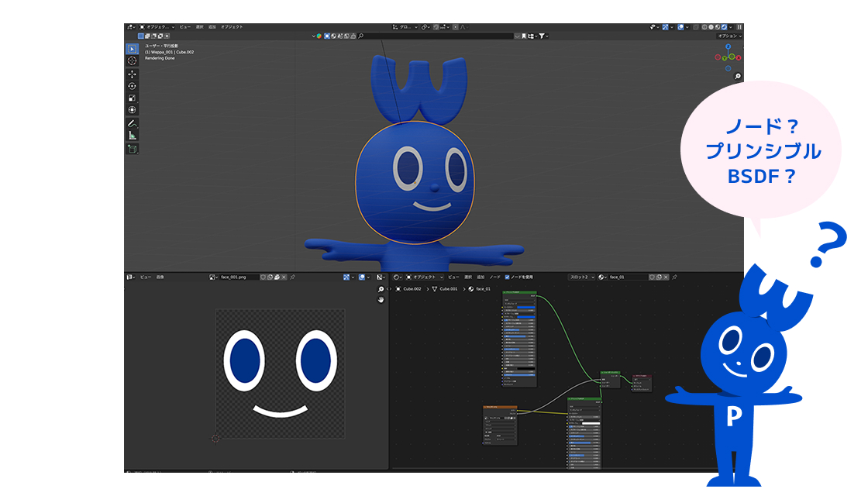Click the viewport zoom magnifier icon
Viewport: 868px width, 496px height.
point(738,76)
